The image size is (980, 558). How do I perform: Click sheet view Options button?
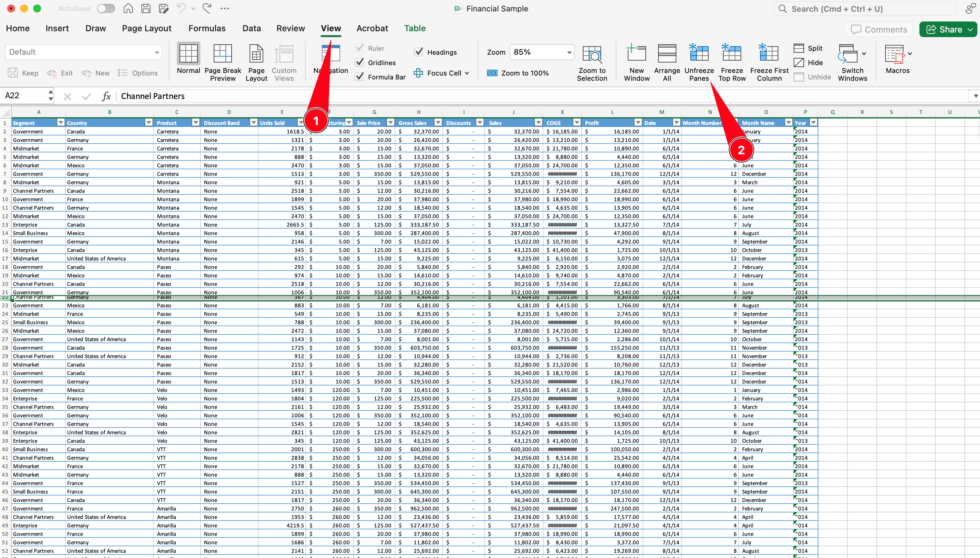(137, 73)
